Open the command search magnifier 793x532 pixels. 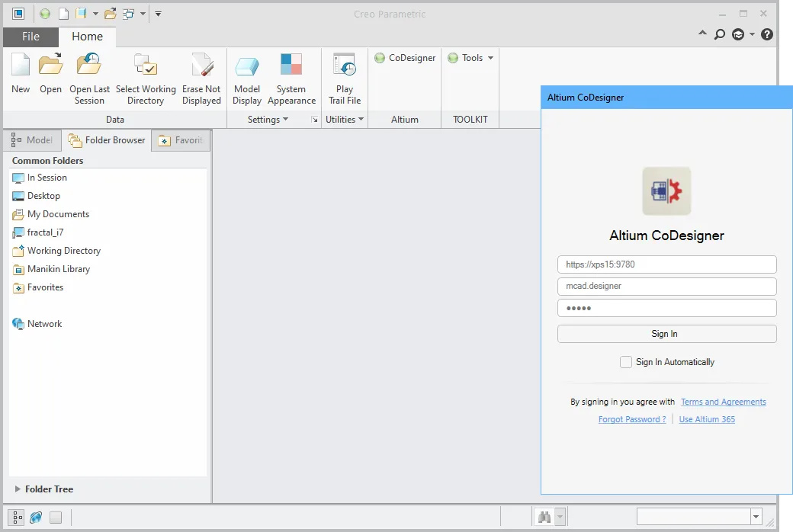719,34
